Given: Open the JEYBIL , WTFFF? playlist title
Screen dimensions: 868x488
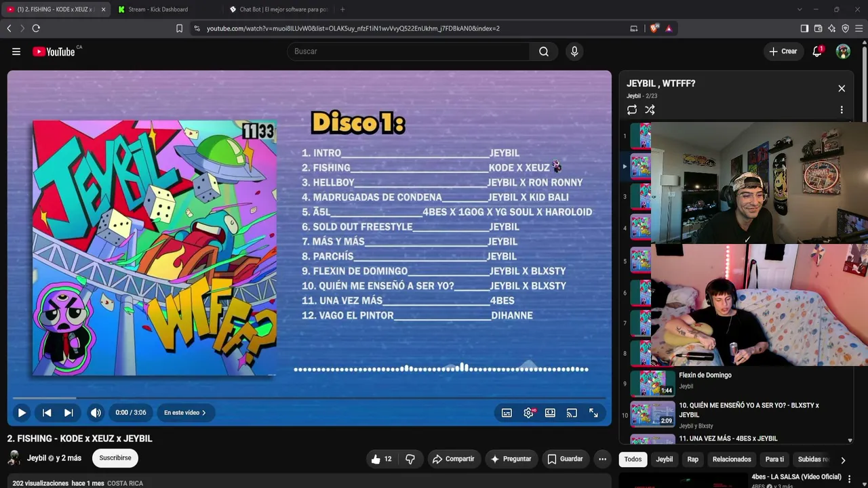Looking at the screenshot, I should tap(660, 83).
